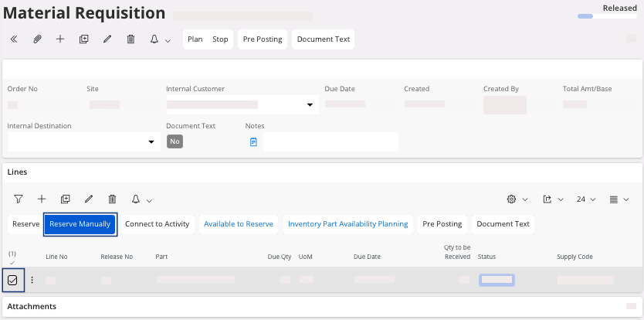This screenshot has width=644, height=320.
Task: Open the Lines settings gear menu
Action: tap(516, 199)
